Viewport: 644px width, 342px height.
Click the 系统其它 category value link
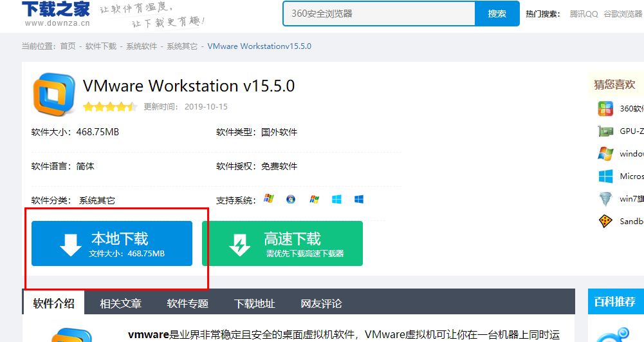[x=97, y=200]
